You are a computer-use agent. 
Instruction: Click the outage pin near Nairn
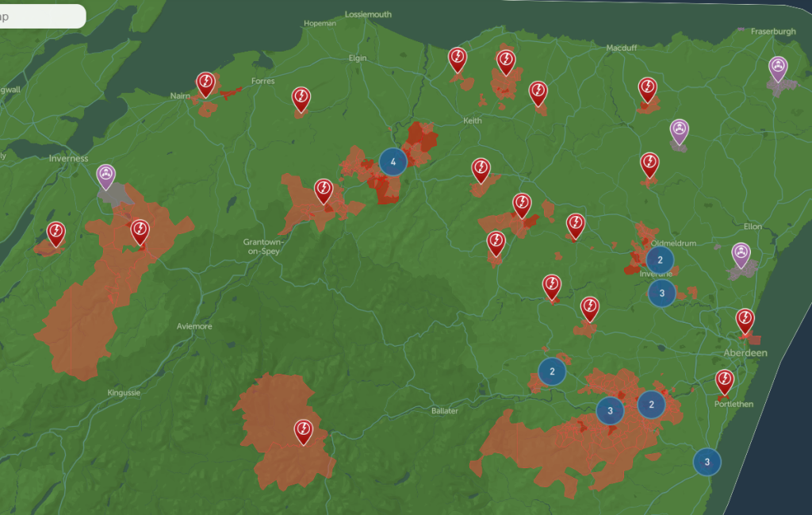pos(206,83)
